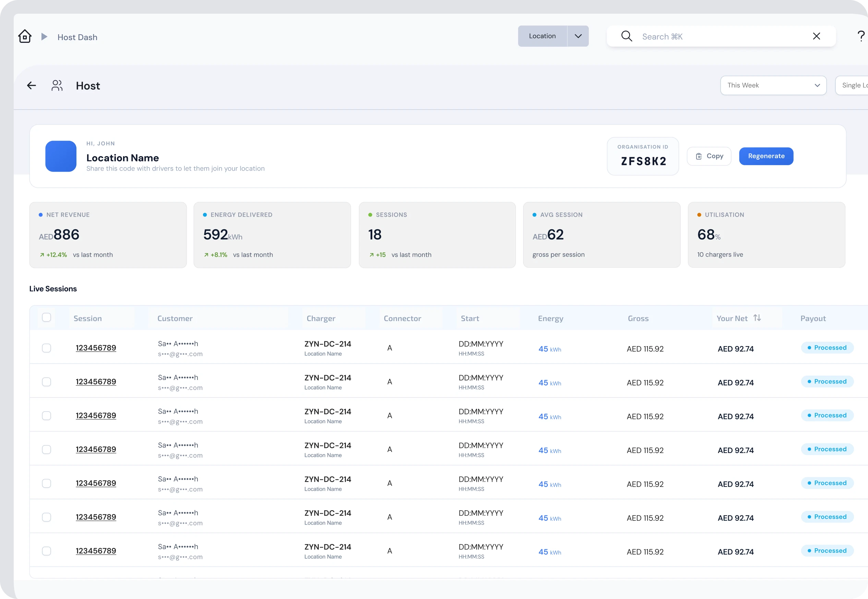
Task: Click the Connector column header
Action: (402, 318)
